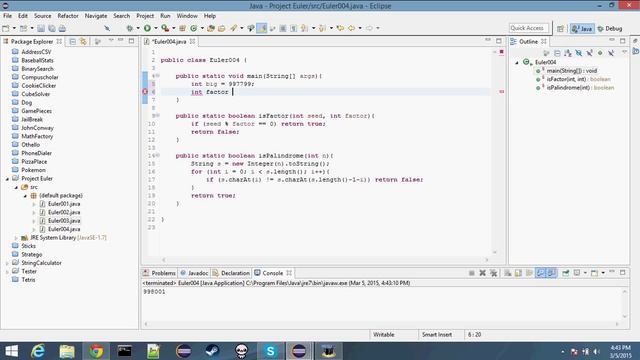This screenshot has height=360, width=640.
Task: Click Collapse All in Outline toolbar
Action: [557, 53]
